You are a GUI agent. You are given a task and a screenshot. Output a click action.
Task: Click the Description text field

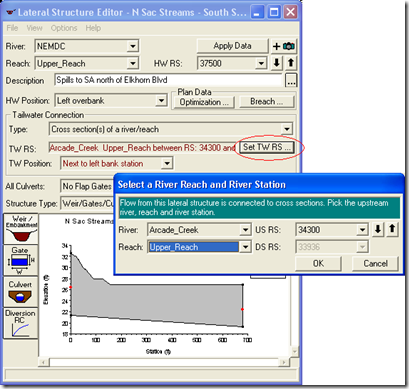pos(169,80)
